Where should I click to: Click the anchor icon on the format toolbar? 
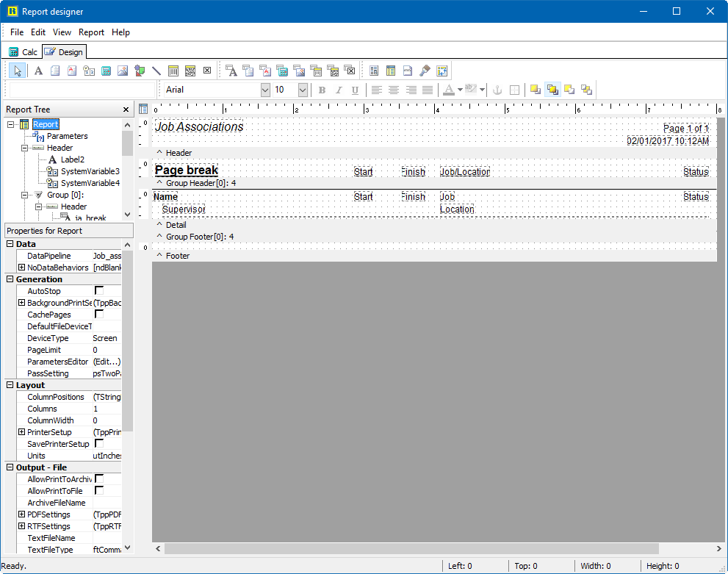[497, 90]
